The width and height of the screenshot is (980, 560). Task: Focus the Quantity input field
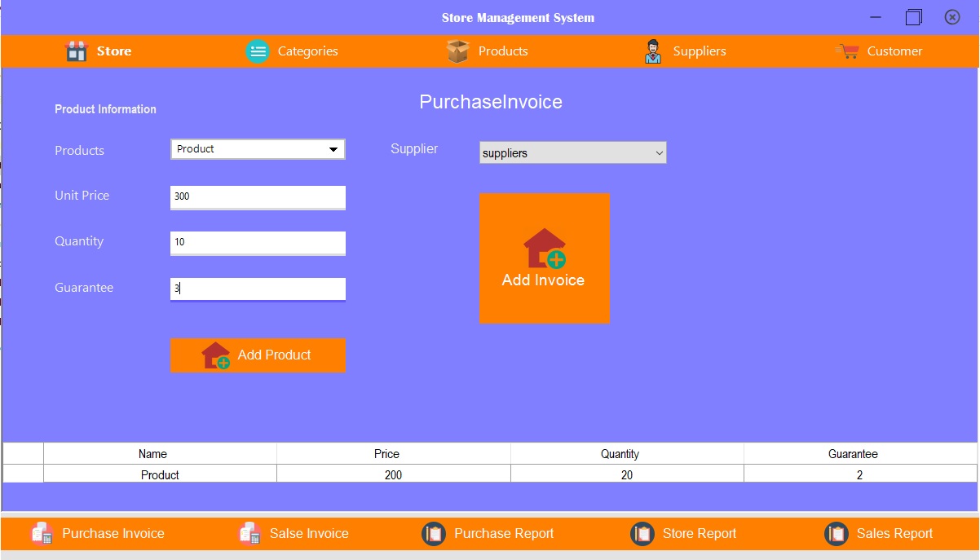tap(258, 242)
